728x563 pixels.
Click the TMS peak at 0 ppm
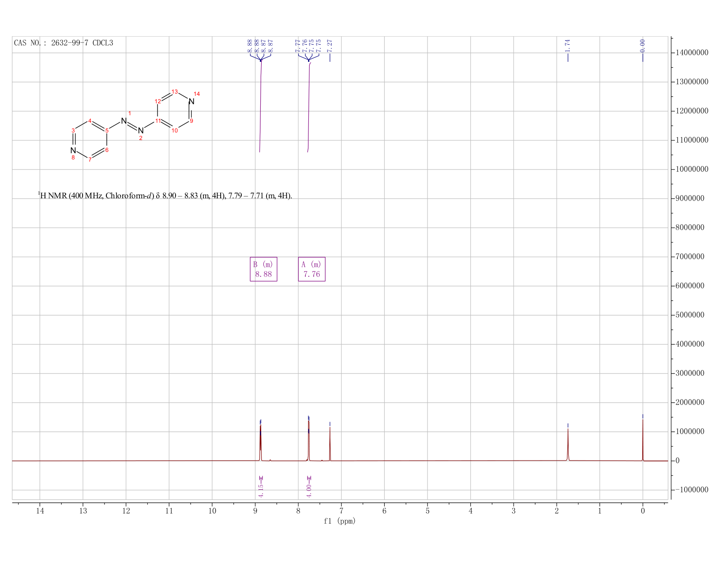click(642, 439)
